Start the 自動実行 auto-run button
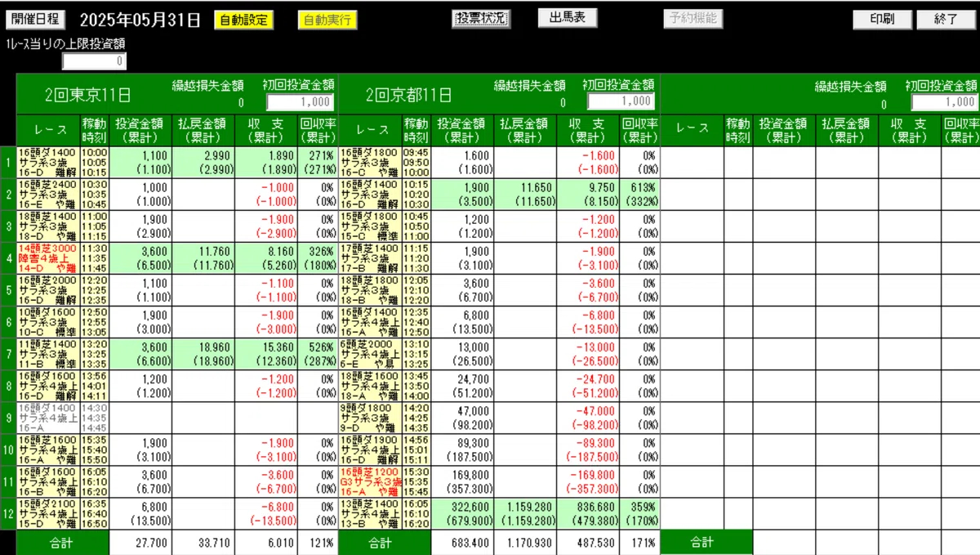Viewport: 980px width, 555px height. tap(327, 20)
